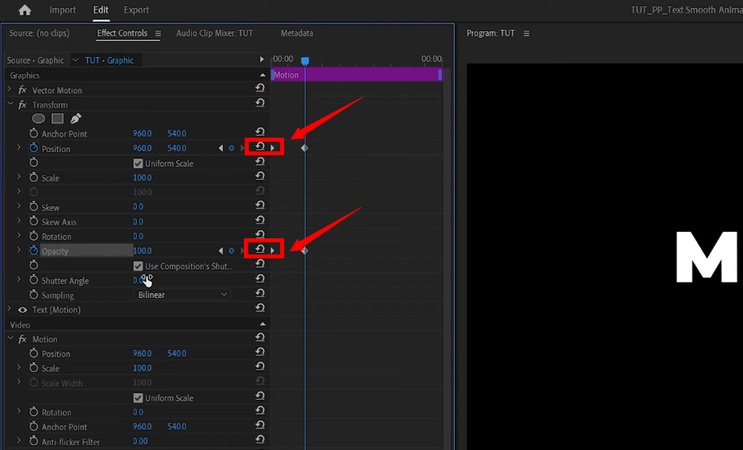Reset the Transform Position parameter
Screen dimensions: 743x450
pyautogui.click(x=259, y=148)
